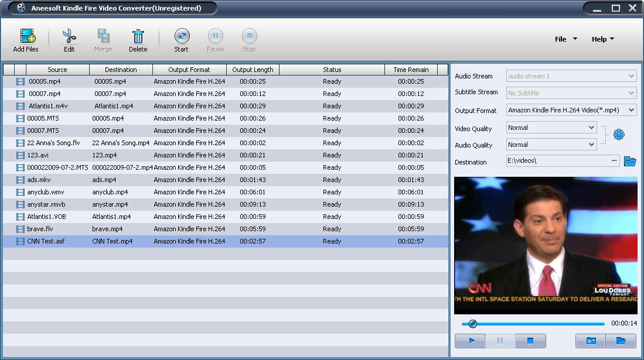Sort by Source column header

click(57, 70)
